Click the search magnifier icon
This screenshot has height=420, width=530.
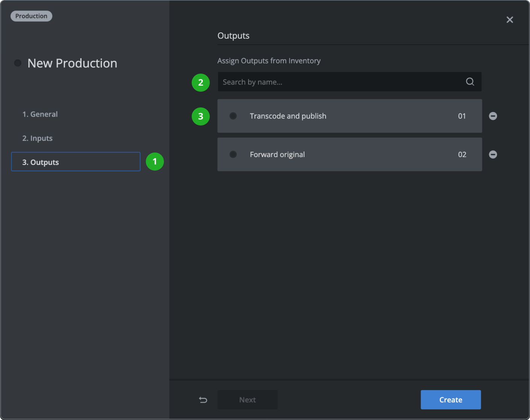[x=469, y=82]
